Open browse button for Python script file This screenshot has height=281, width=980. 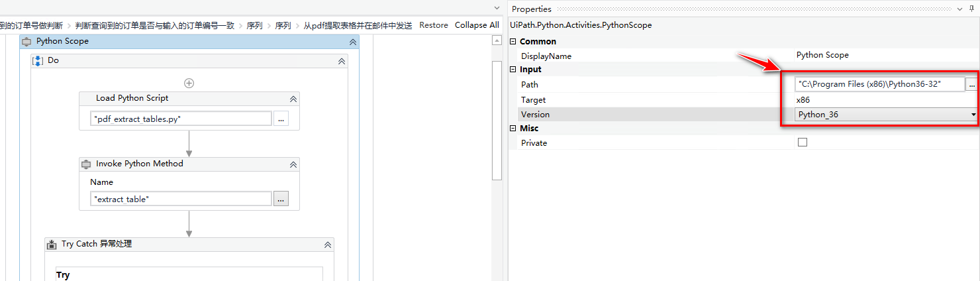click(281, 119)
